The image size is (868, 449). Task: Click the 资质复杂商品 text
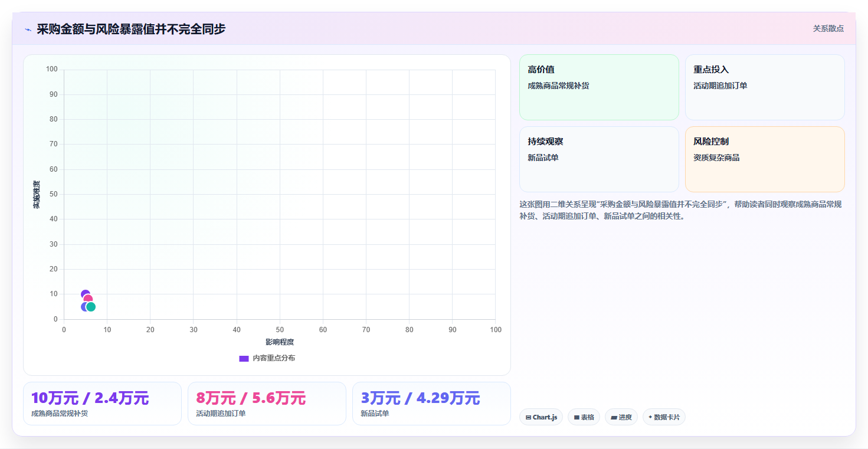click(716, 158)
